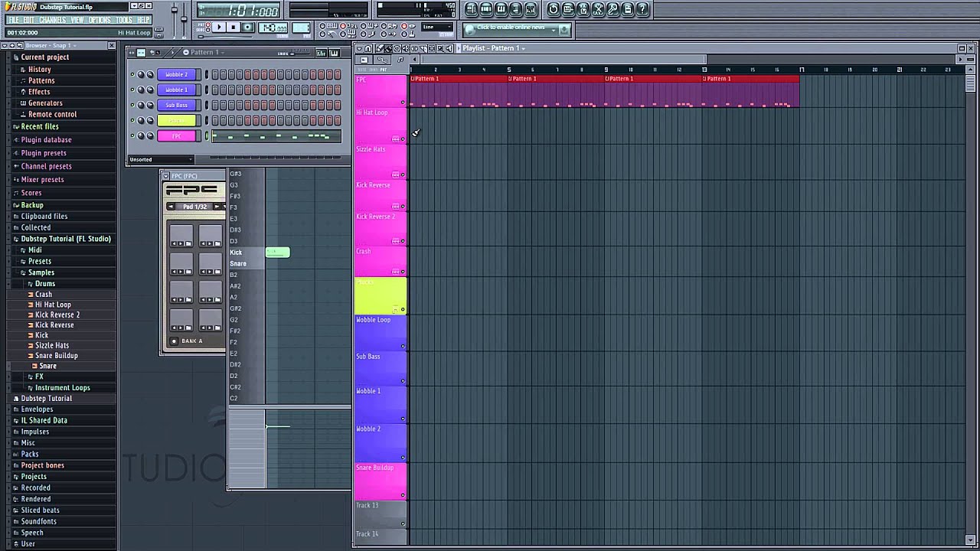This screenshot has height=551, width=980.
Task: Select Kick row in FPC piano roll
Action: click(247, 253)
